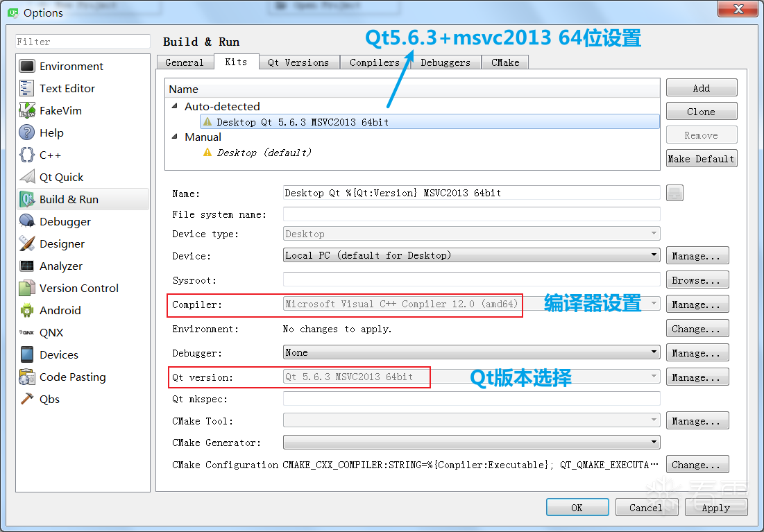Click the Apply button
The width and height of the screenshot is (764, 532).
pyautogui.click(x=715, y=507)
